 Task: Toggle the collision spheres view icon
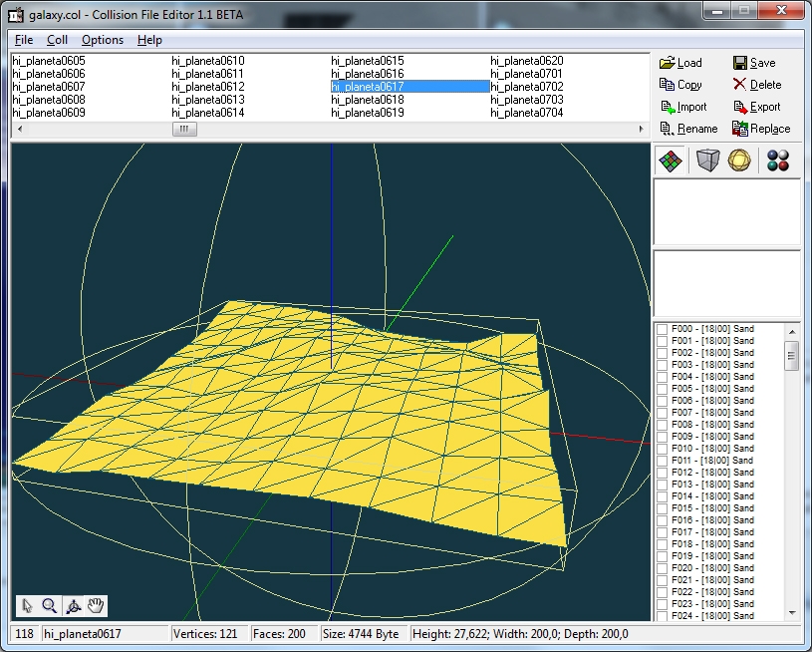[x=739, y=161]
